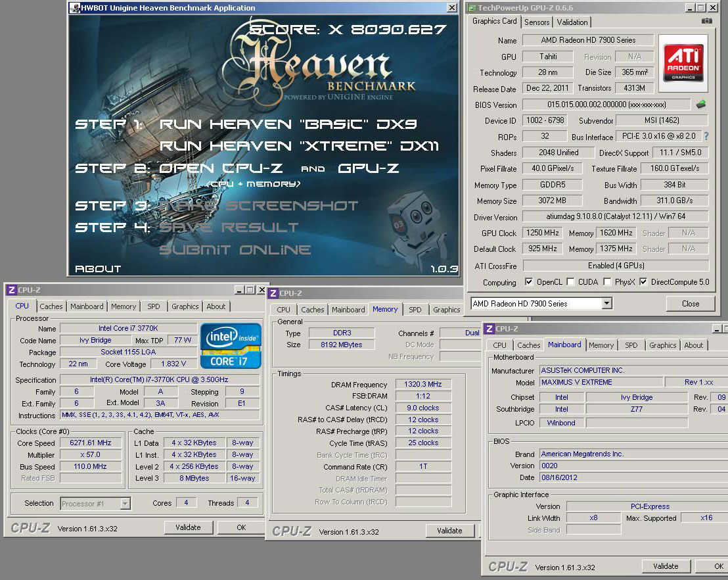Click the Core Voltage value "1.832 V"
The image size is (728, 580).
click(173, 364)
